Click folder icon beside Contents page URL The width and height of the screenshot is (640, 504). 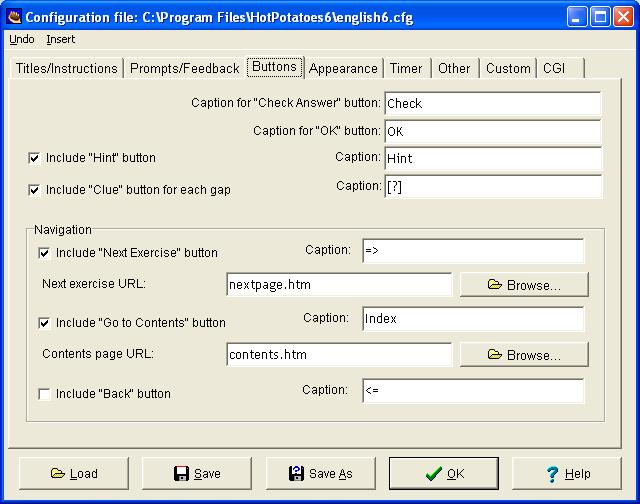(494, 354)
